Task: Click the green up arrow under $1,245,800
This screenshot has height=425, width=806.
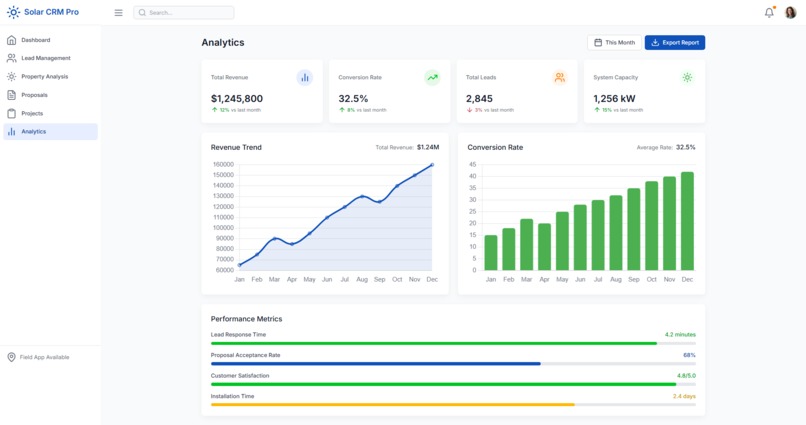Action: 214,110
